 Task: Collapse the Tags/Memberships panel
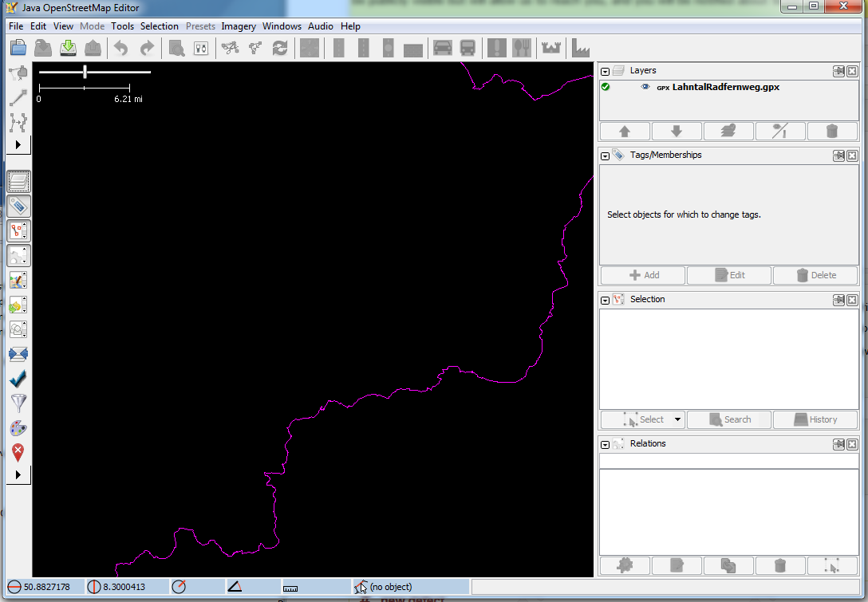click(x=606, y=155)
